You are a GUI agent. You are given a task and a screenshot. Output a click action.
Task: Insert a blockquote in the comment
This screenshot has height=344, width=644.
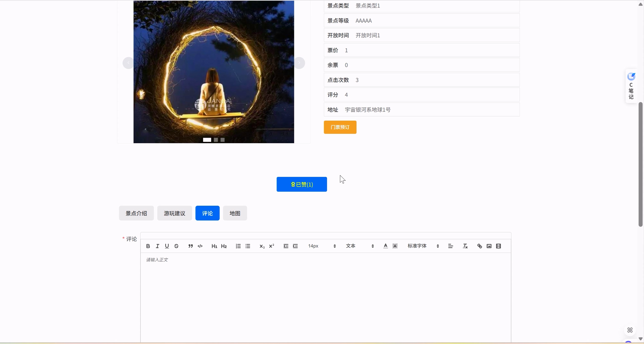191,246
